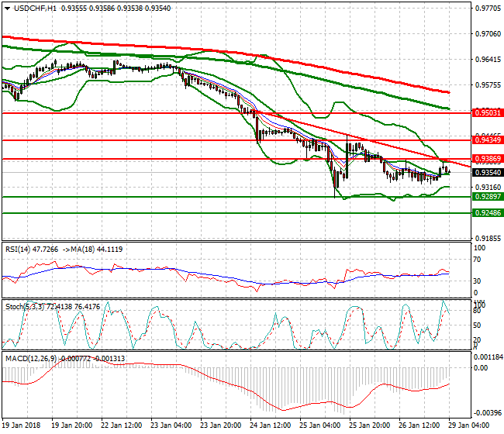Image resolution: width=504 pixels, height=434 pixels.
Task: Click the 29 Jan 04:00 time axis label
Action: pyautogui.click(x=468, y=425)
